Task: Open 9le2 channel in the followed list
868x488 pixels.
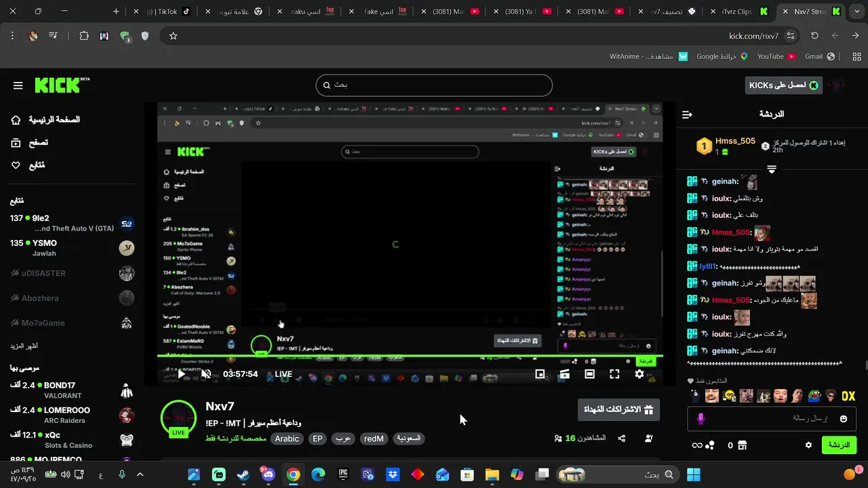Action: coord(72,223)
